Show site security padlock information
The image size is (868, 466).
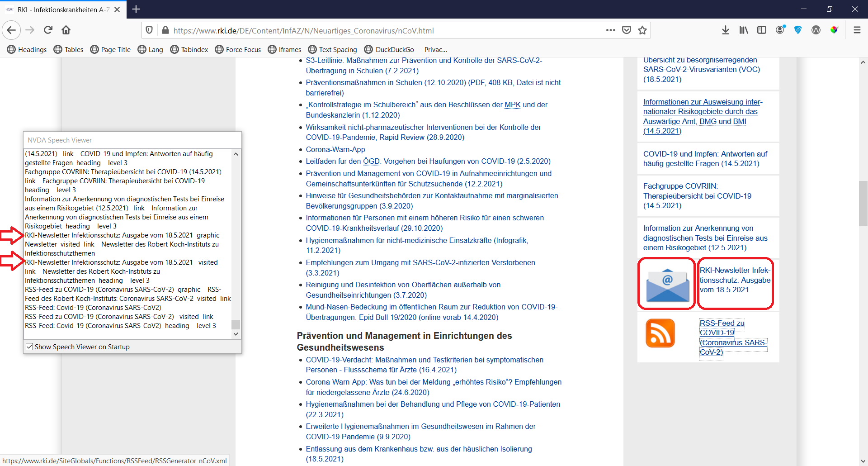[x=165, y=30]
